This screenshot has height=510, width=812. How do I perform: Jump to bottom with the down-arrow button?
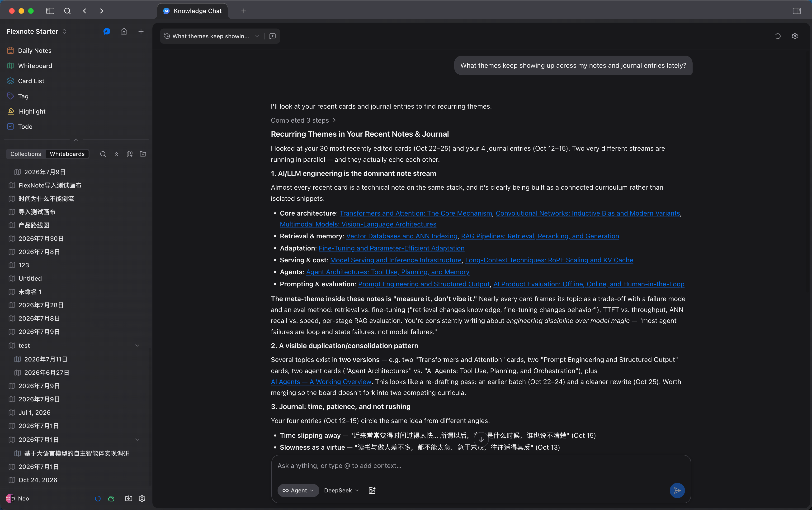(481, 439)
